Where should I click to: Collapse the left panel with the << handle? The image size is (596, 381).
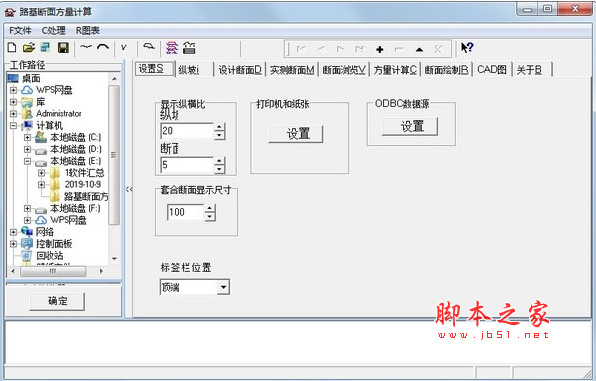point(129,189)
